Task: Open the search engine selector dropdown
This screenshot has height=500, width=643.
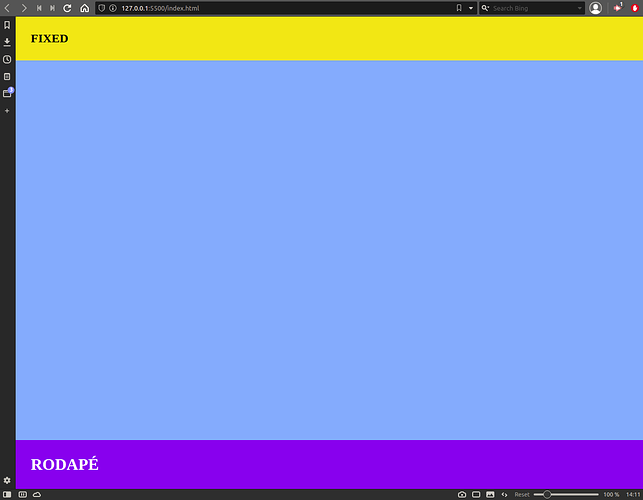Action: click(486, 8)
